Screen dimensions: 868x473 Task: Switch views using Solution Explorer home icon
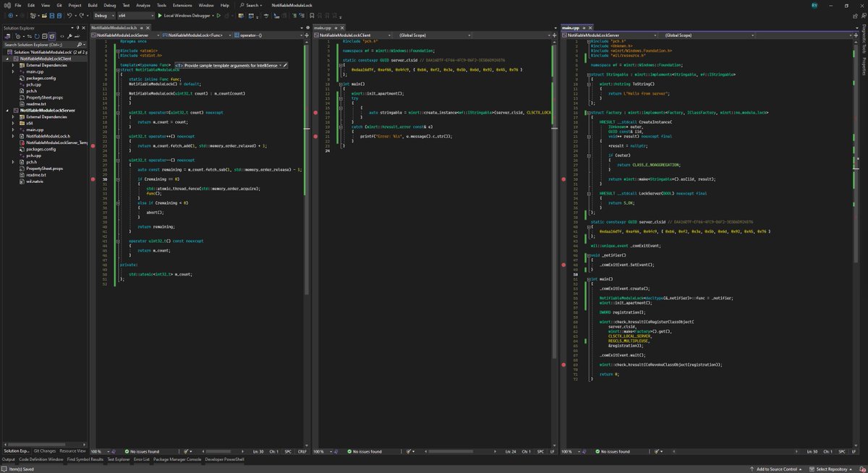click(x=8, y=36)
